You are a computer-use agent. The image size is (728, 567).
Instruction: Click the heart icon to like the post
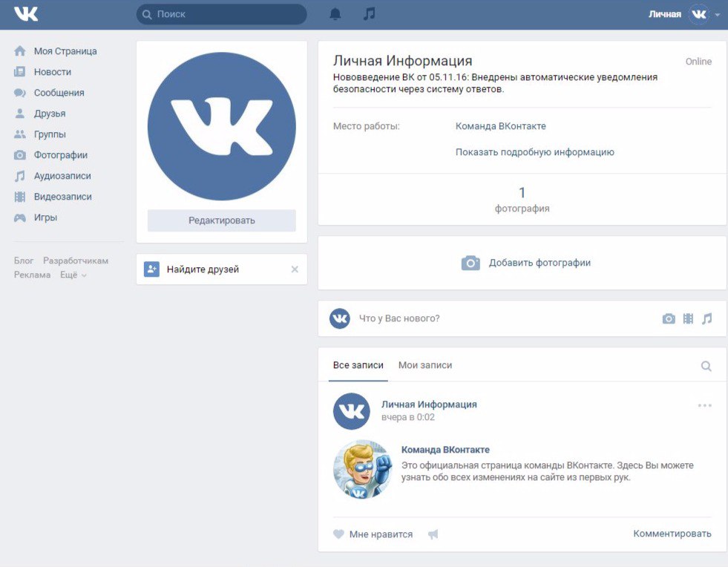click(339, 534)
